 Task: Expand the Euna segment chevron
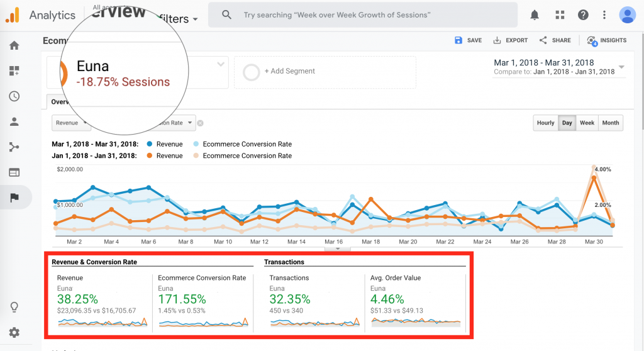pyautogui.click(x=221, y=64)
